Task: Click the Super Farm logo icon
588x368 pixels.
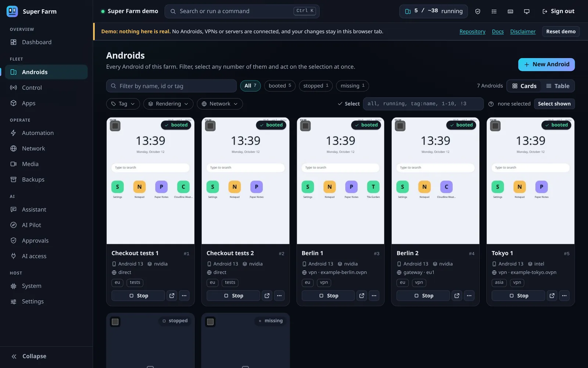Action: [x=12, y=11]
